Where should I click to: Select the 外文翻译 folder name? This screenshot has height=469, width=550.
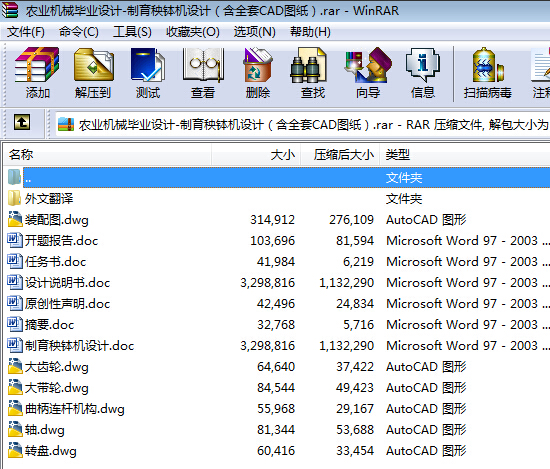pyautogui.click(x=49, y=199)
